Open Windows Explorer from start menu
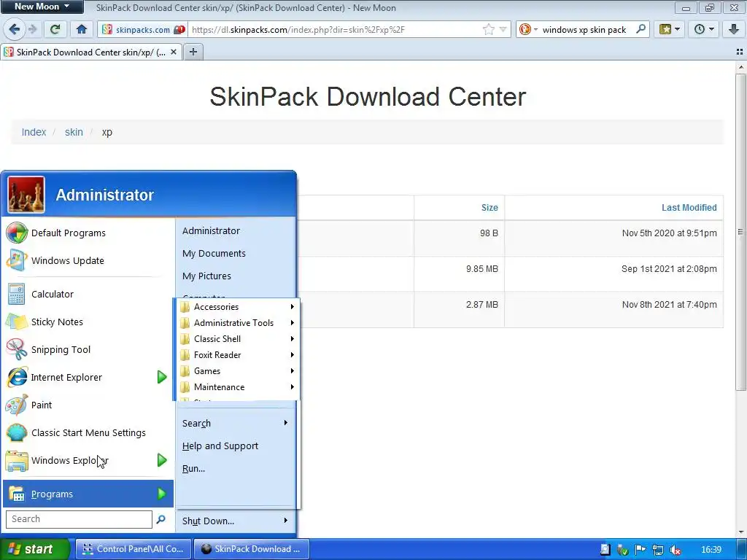The image size is (747, 560). [79, 460]
